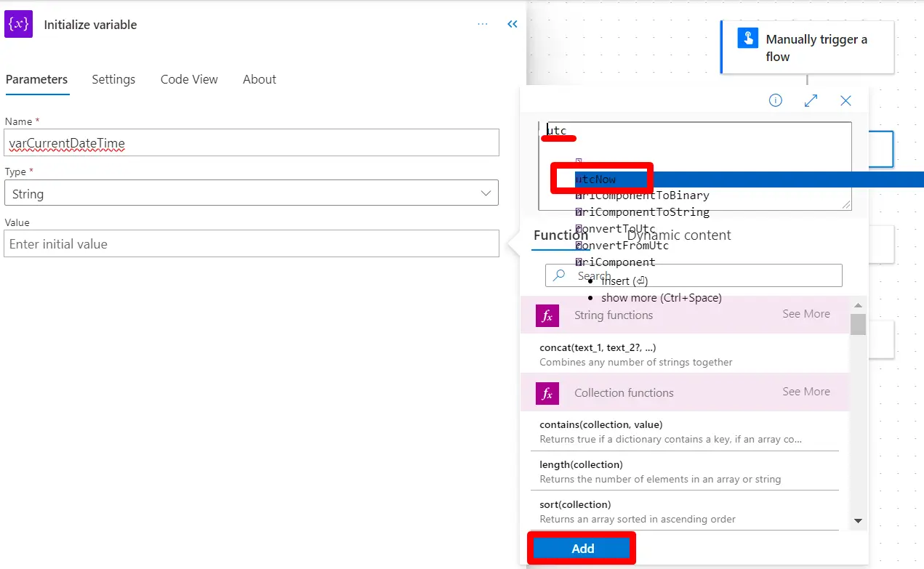
Task: Click the Collection functions fx icon
Action: click(x=547, y=393)
